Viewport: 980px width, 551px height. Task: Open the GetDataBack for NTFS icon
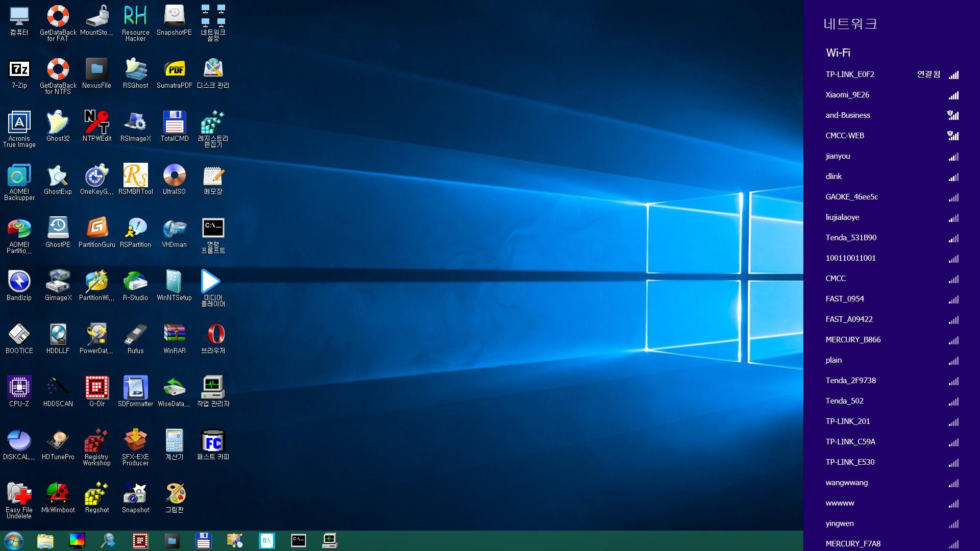tap(58, 76)
